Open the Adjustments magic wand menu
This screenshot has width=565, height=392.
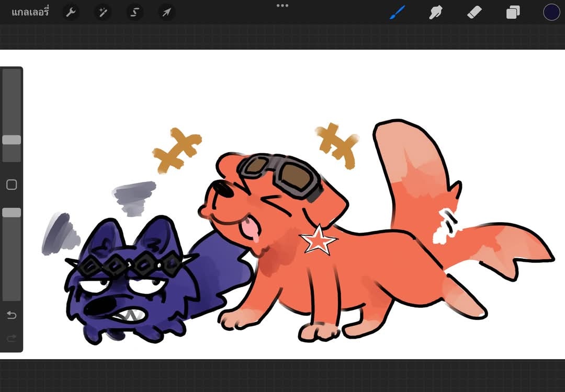pos(103,12)
